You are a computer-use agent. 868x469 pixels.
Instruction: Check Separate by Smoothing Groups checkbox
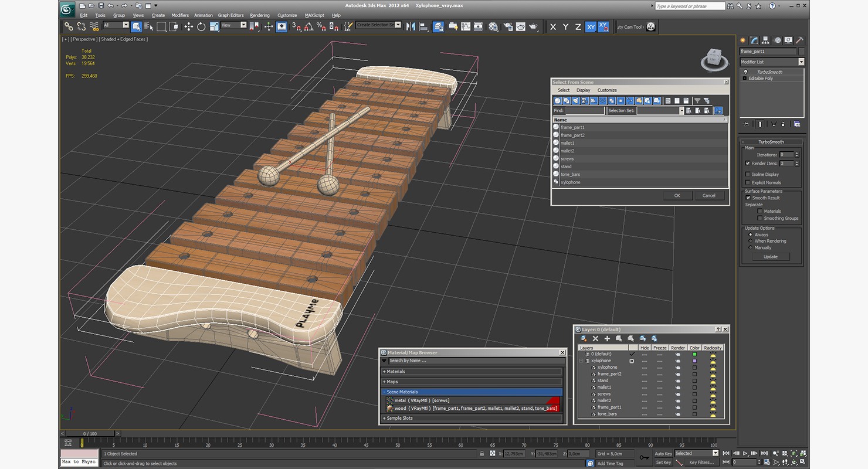click(759, 218)
